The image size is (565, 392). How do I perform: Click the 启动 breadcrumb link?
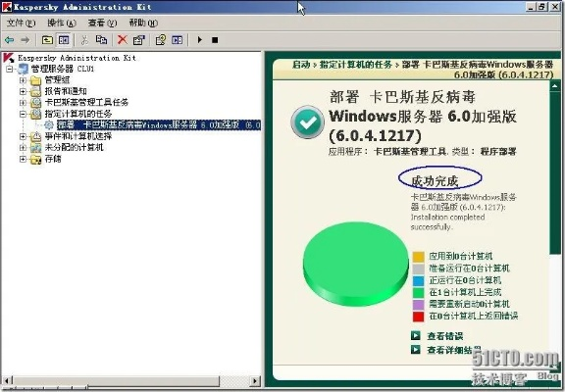tap(301, 65)
